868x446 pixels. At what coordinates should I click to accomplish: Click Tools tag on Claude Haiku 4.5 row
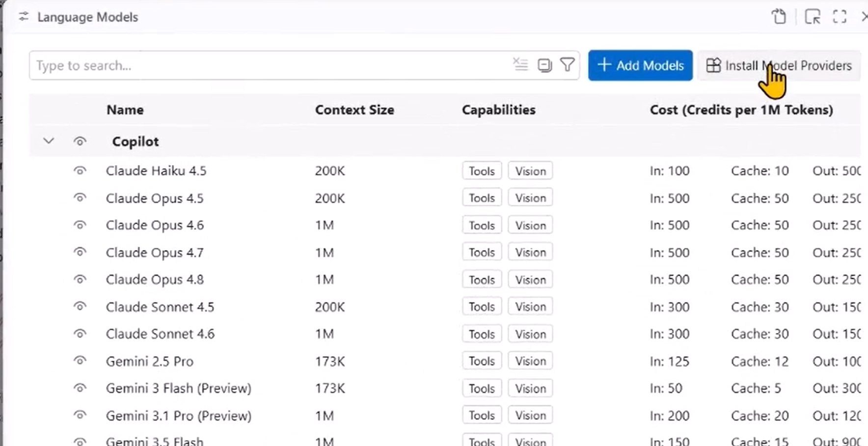(x=482, y=171)
